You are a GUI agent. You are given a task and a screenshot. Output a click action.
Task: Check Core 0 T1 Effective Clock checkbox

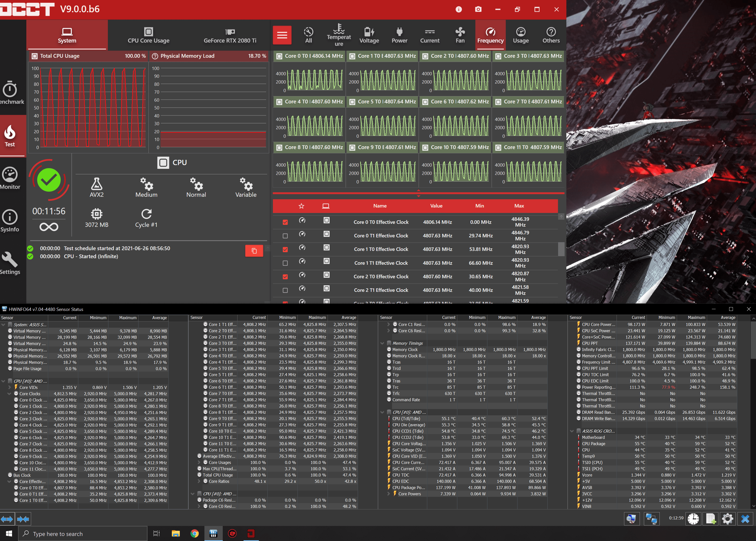(285, 236)
